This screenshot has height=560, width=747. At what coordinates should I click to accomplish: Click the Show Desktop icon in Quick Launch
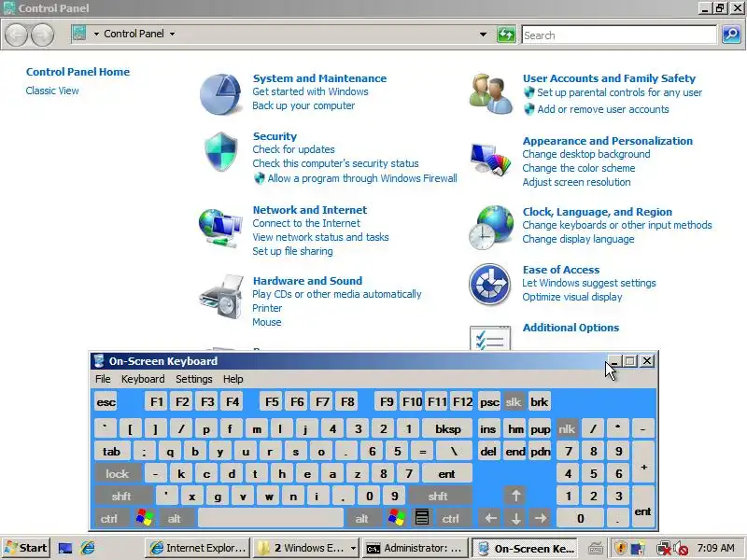(65, 548)
